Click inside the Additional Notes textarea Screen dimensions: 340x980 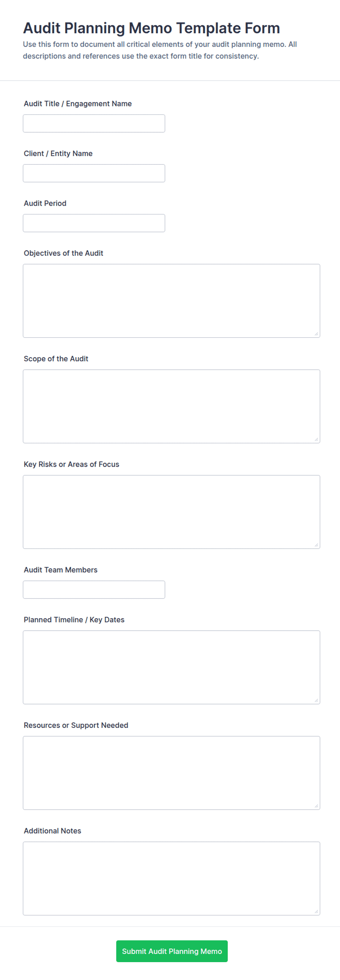click(171, 878)
